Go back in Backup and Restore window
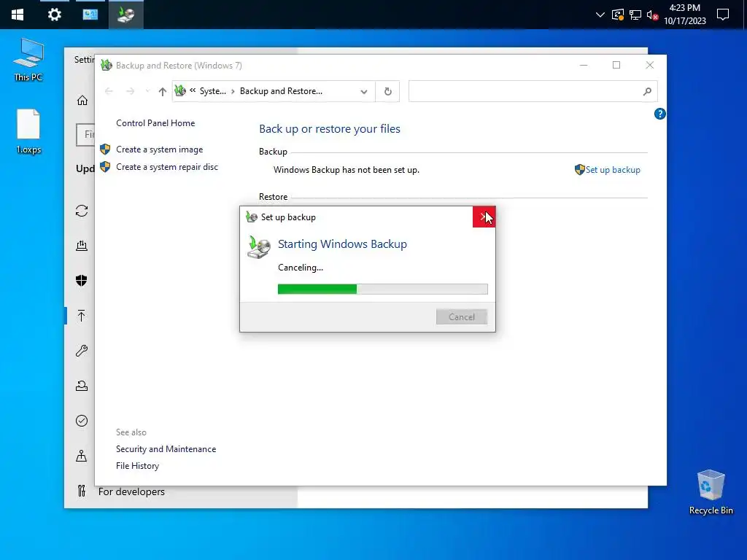 [109, 91]
